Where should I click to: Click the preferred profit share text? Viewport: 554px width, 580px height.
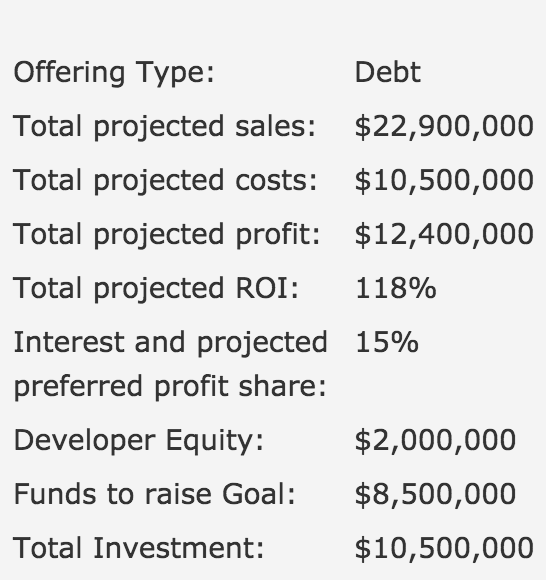point(170,387)
